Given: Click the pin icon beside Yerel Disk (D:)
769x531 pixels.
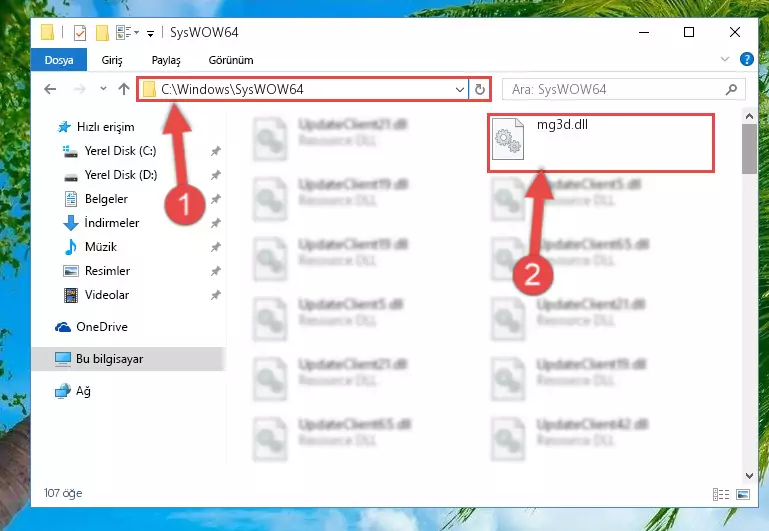Looking at the screenshot, I should 215,175.
